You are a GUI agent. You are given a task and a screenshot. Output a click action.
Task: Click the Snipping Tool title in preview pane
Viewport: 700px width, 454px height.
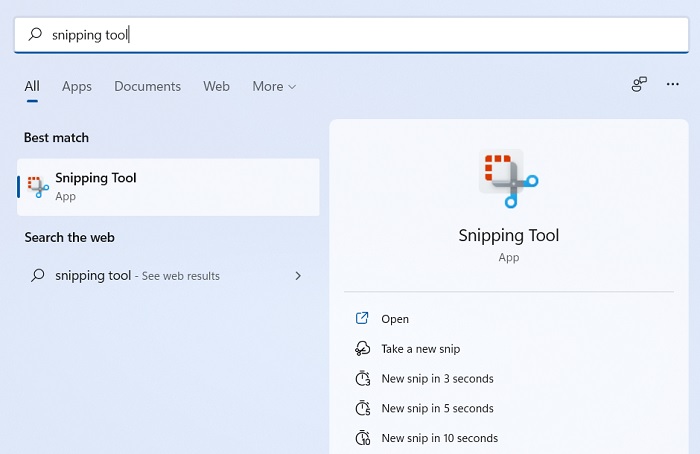click(508, 235)
